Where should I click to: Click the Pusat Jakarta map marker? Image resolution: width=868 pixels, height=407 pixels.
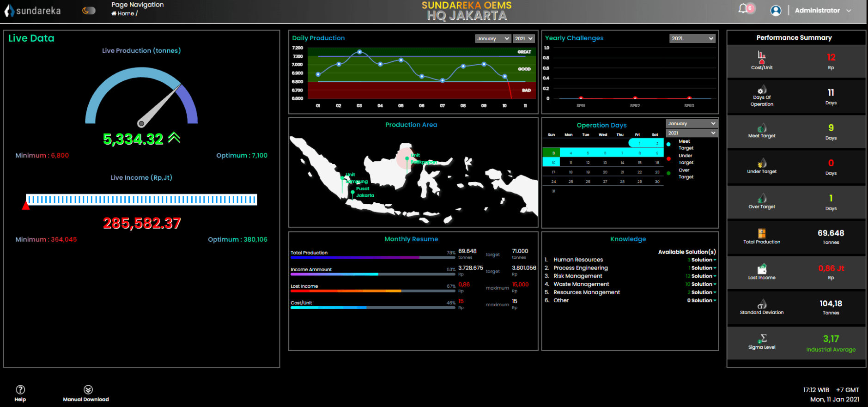click(352, 192)
